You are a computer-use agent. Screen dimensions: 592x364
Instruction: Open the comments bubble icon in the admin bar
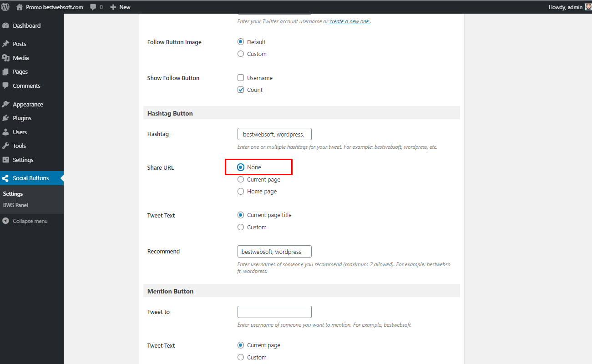(93, 7)
